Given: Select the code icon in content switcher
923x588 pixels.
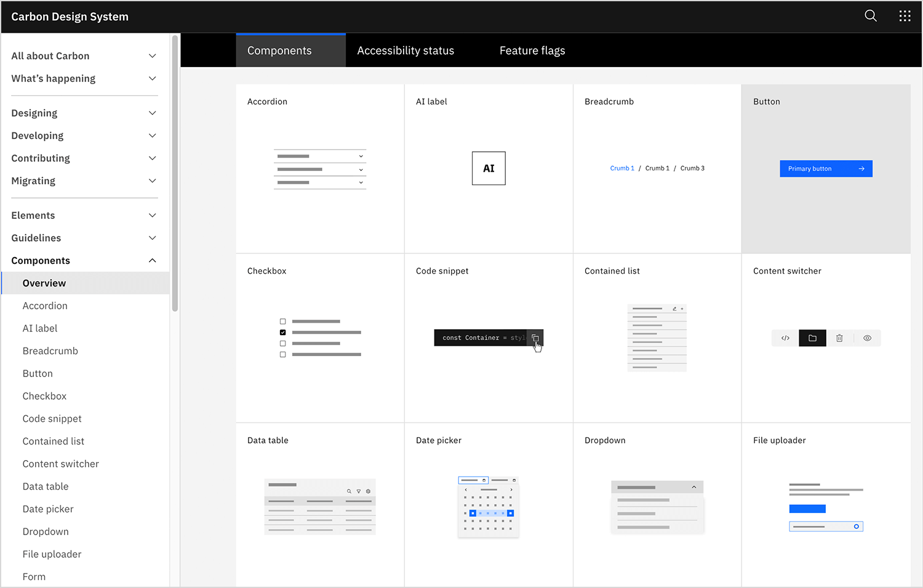Looking at the screenshot, I should click(785, 338).
